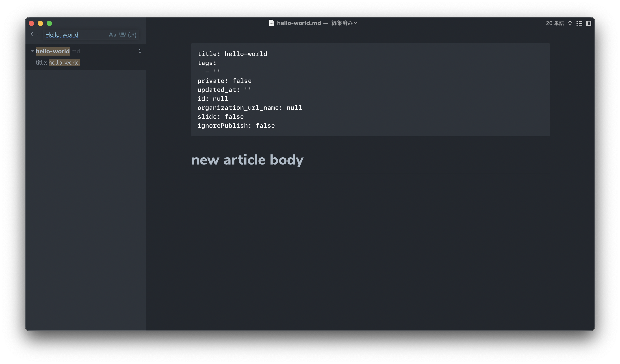This screenshot has height=364, width=620.
Task: Collapse hello-world.md search result group
Action: tap(32, 51)
